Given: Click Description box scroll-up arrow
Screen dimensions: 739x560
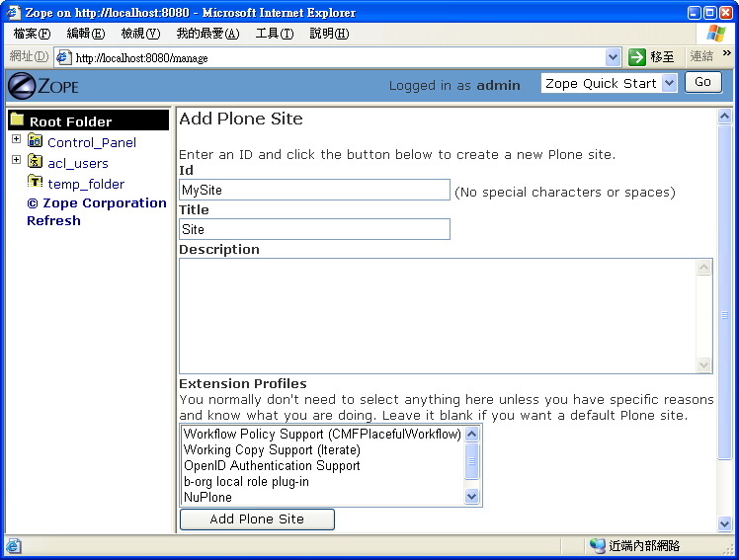Looking at the screenshot, I should coord(703,267).
